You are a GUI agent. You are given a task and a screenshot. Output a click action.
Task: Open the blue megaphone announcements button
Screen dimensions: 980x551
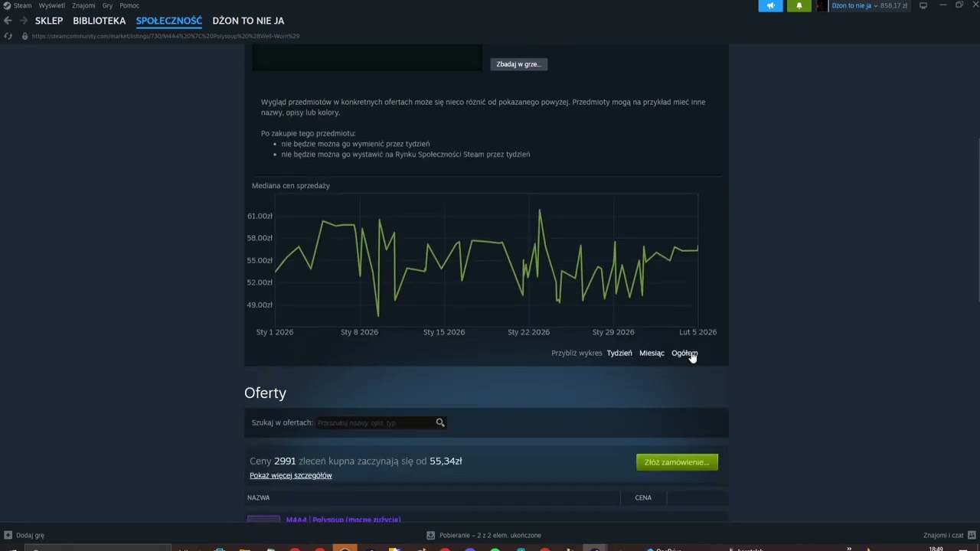pyautogui.click(x=771, y=5)
